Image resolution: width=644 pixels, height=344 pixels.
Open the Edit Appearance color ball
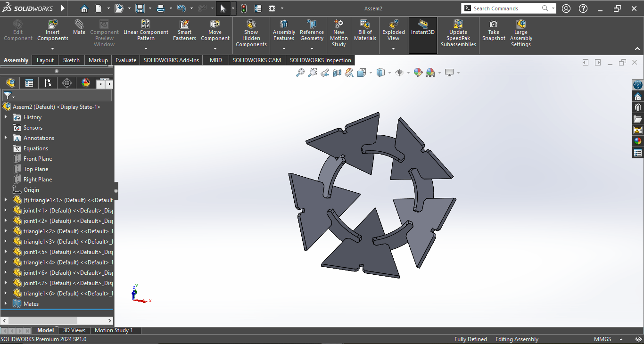(x=418, y=73)
